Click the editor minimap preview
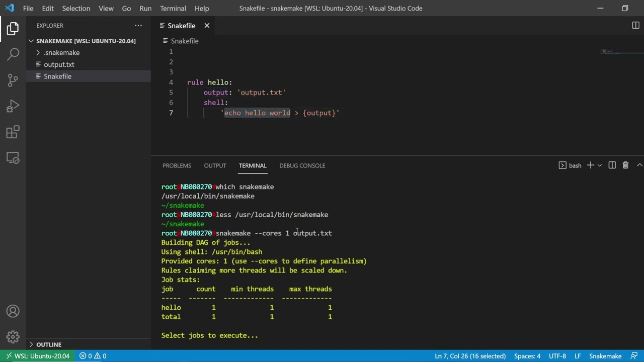 (x=622, y=51)
